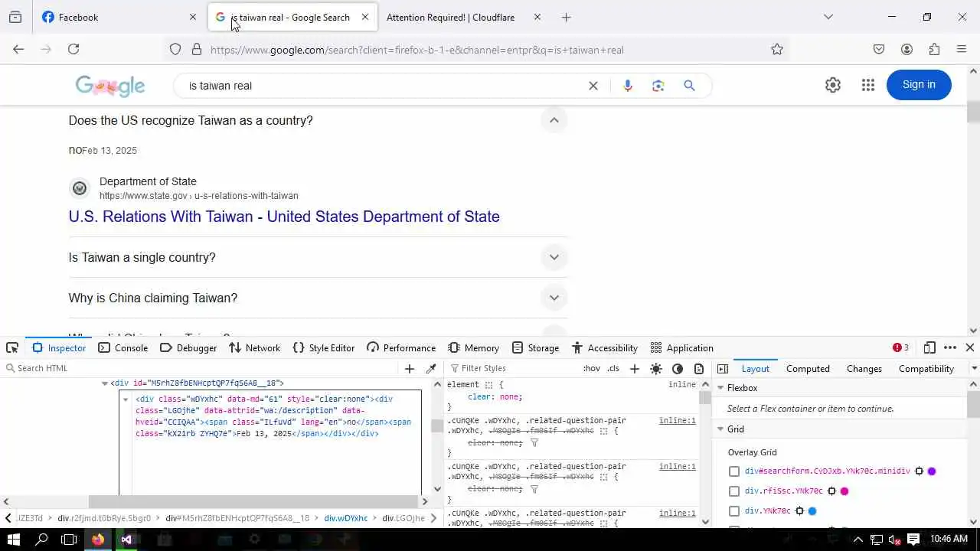This screenshot has width=980, height=551.
Task: Toggle the .cls class list panel
Action: (x=613, y=369)
